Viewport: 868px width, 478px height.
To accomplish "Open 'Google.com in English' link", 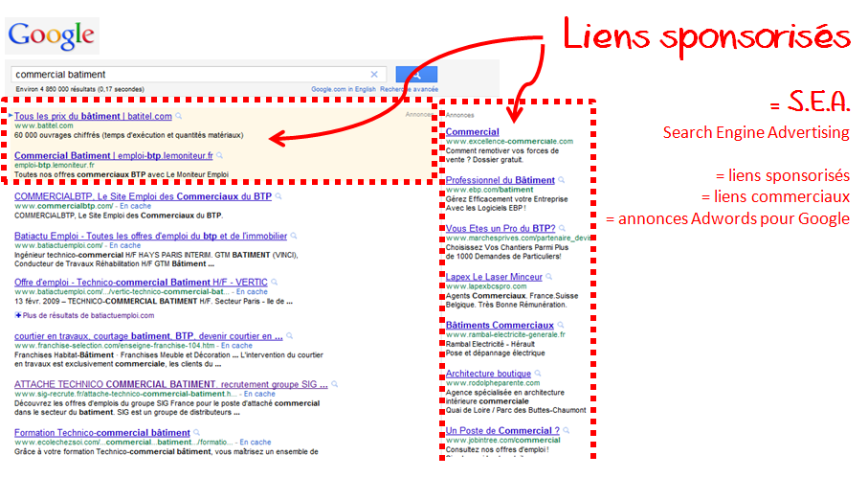I will (344, 89).
